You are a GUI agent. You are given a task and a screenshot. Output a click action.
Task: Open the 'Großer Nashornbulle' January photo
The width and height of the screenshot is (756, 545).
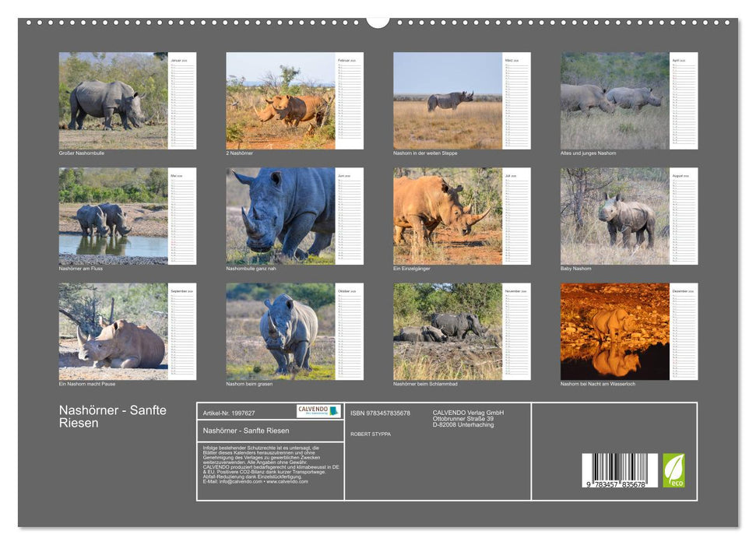click(x=113, y=100)
